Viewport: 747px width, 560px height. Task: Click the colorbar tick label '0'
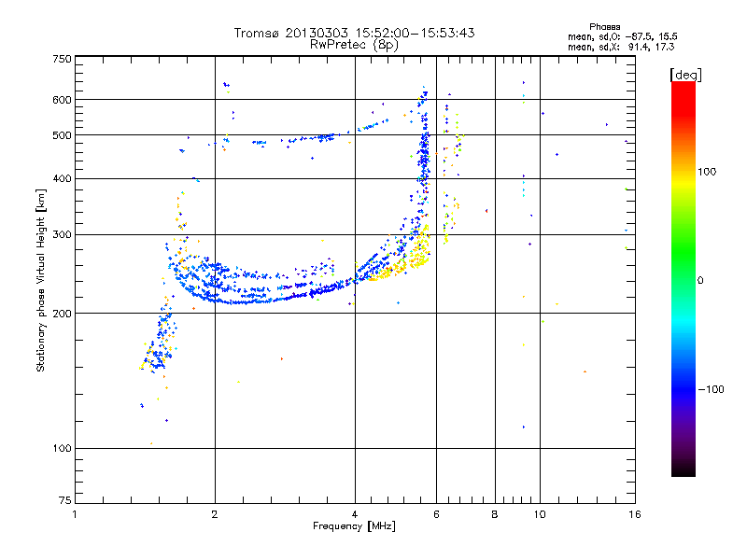click(x=700, y=280)
